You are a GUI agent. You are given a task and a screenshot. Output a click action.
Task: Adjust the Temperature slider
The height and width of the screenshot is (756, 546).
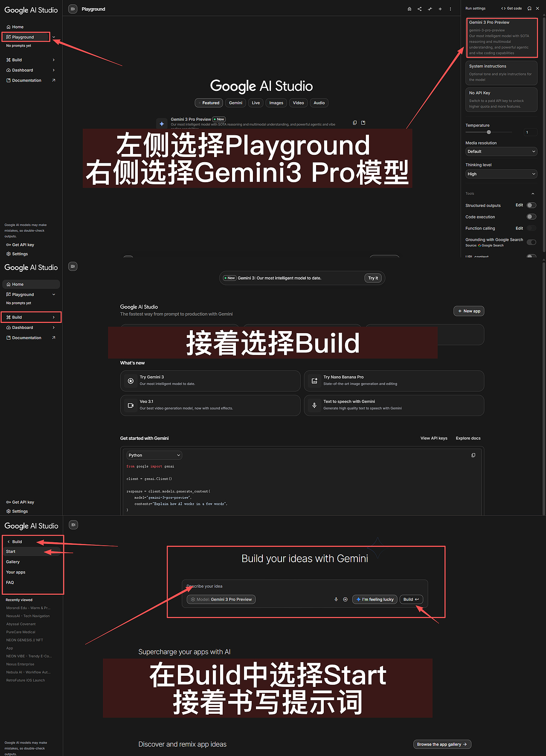coord(489,132)
